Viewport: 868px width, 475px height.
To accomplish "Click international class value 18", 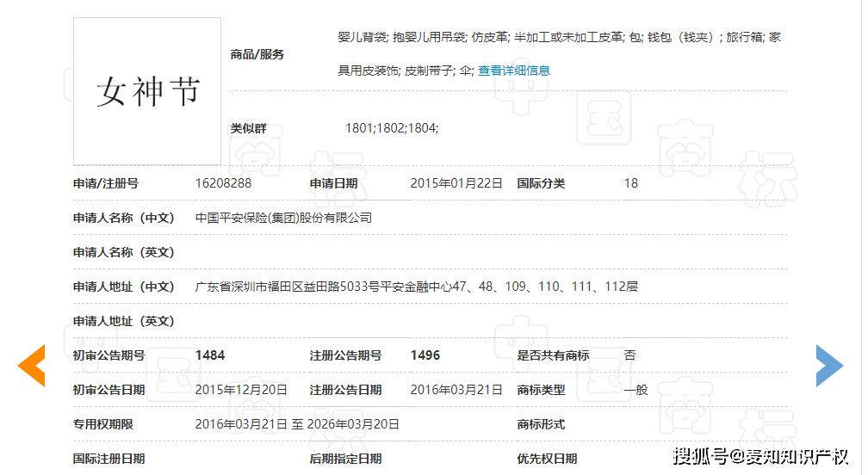I will 631,183.
